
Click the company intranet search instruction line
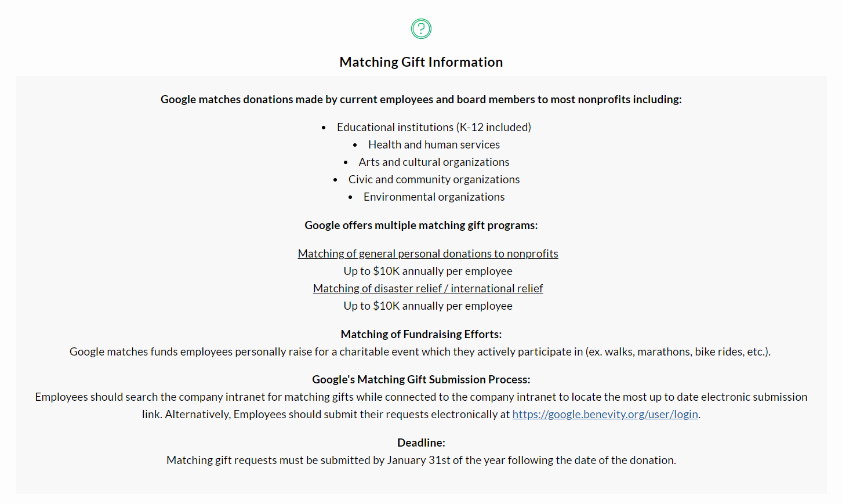(421, 397)
